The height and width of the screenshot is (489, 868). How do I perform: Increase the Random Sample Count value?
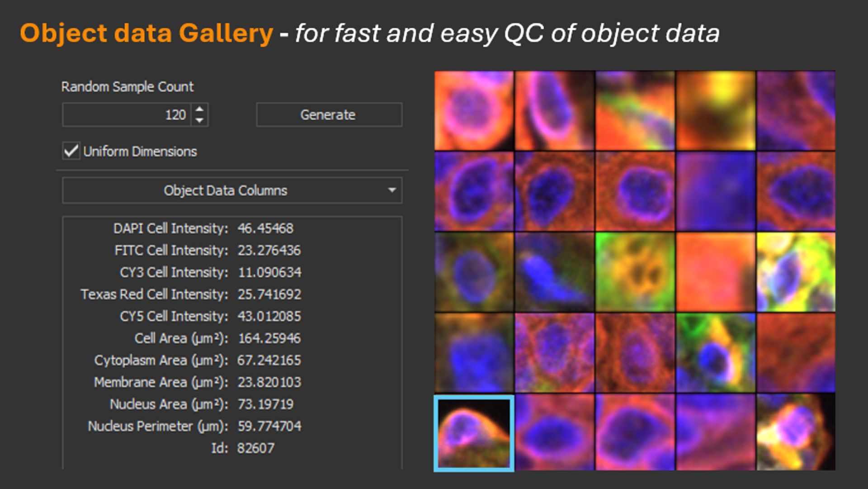(x=199, y=109)
